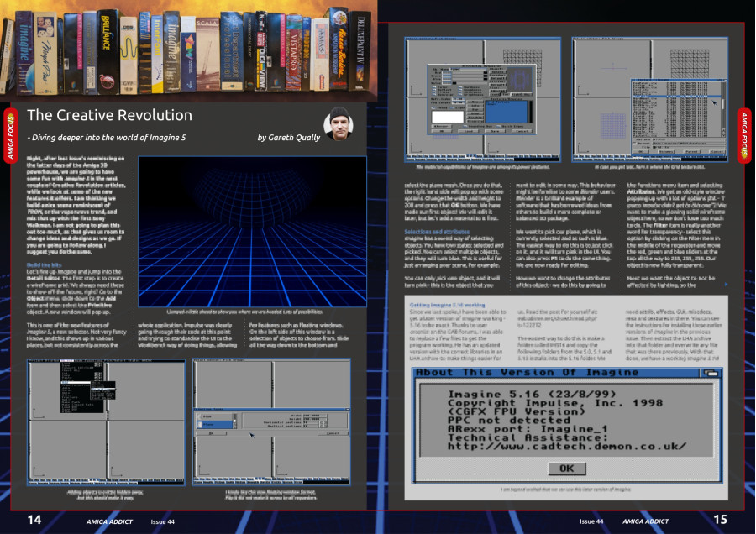The image size is (756, 534).
Task: Click the InterFont box spine
Action: tap(157, 54)
